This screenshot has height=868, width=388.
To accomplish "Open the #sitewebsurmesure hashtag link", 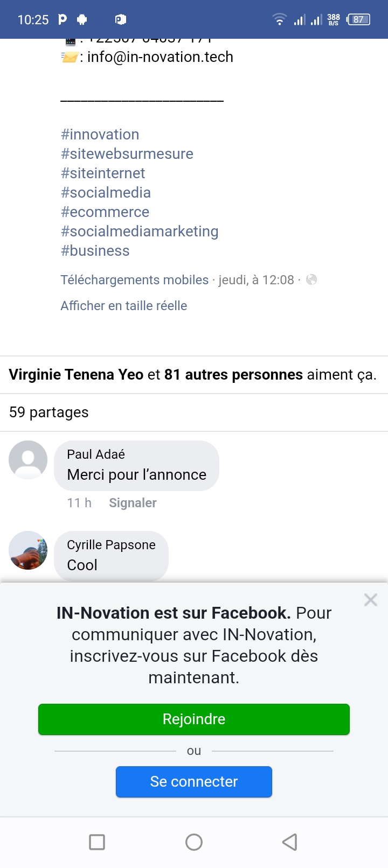I will (127, 154).
